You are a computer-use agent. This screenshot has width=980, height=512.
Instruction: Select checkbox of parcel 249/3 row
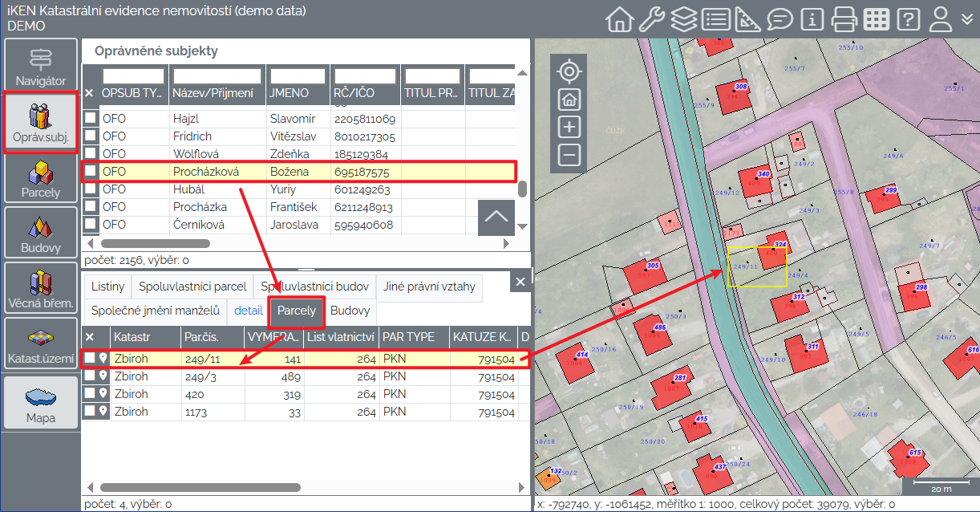point(91,376)
